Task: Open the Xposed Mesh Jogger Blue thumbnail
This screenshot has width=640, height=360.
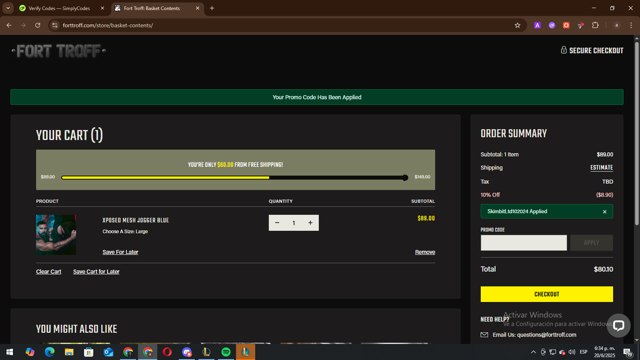Action: [56, 234]
